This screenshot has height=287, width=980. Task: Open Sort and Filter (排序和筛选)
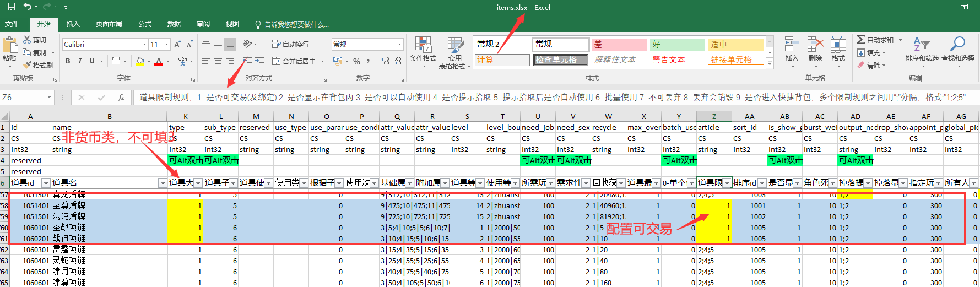(x=921, y=48)
